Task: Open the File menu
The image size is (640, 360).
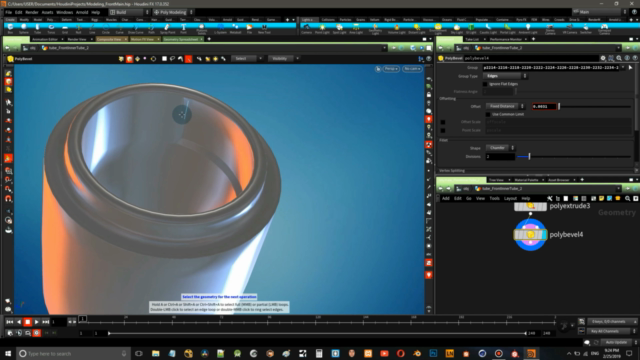Action: pyautogui.click(x=9, y=12)
